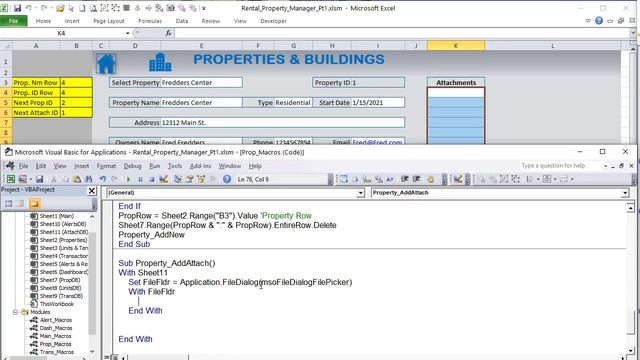640x360 pixels.
Task: Click List Properties/Methods icon in Edit toolbar
Action: click(344, 179)
